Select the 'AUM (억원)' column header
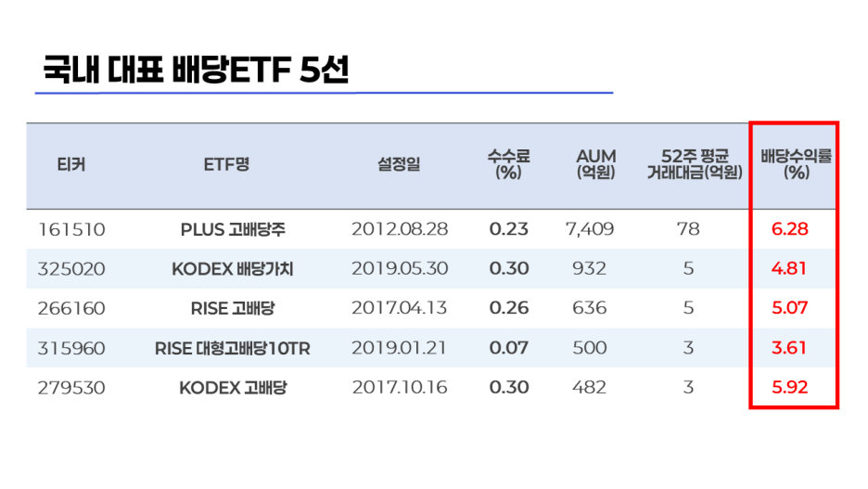The width and height of the screenshot is (868, 489). pos(595,164)
